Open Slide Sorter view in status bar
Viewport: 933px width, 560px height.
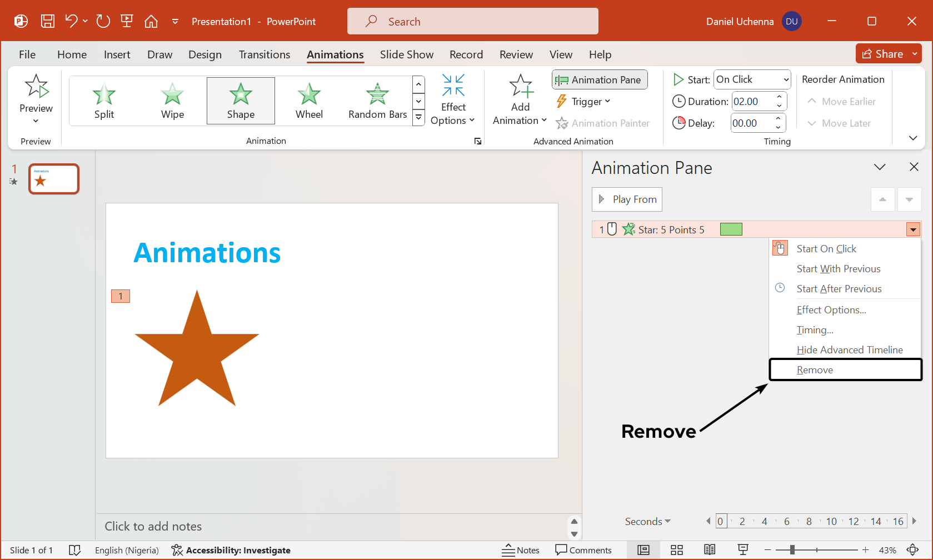tap(676, 550)
